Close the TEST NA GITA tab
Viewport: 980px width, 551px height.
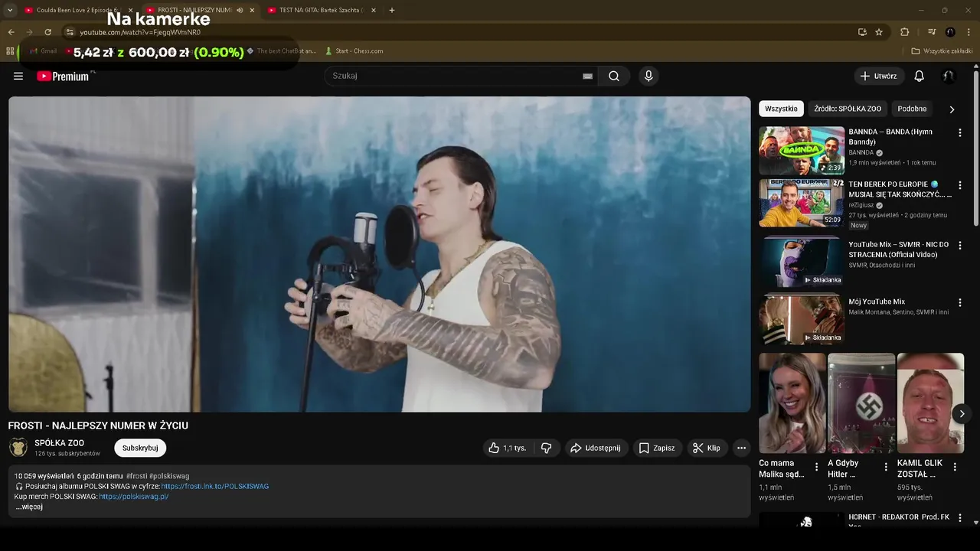[374, 10]
